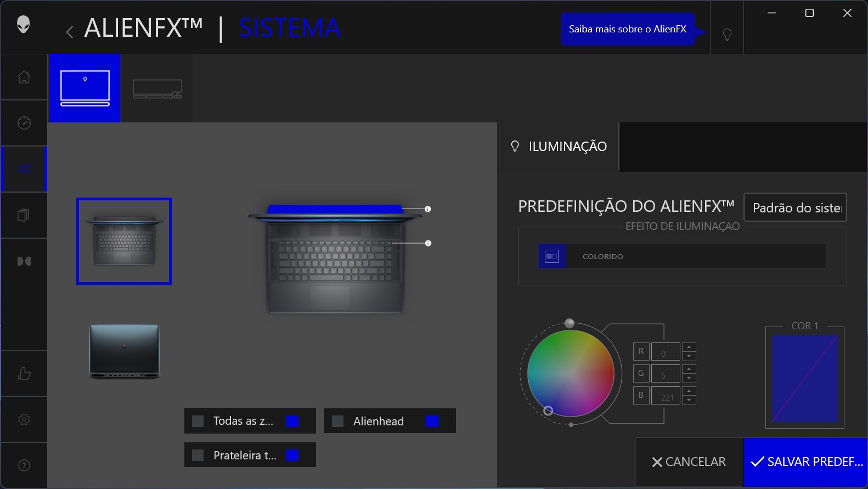Click the brightness handle atop color ring
This screenshot has width=868, height=489.
(570, 323)
